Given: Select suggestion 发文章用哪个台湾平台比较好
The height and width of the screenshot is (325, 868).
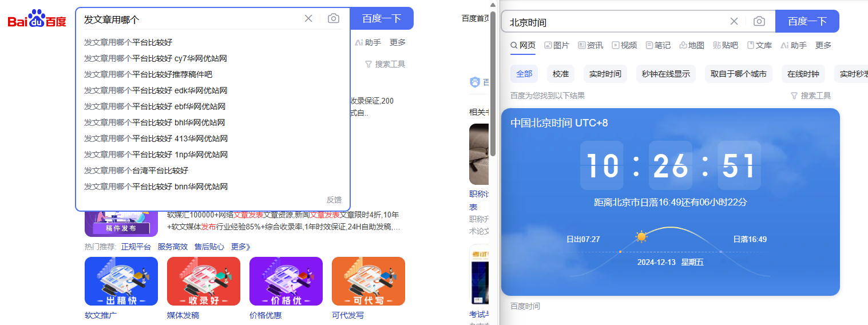Looking at the screenshot, I should click(x=136, y=171).
